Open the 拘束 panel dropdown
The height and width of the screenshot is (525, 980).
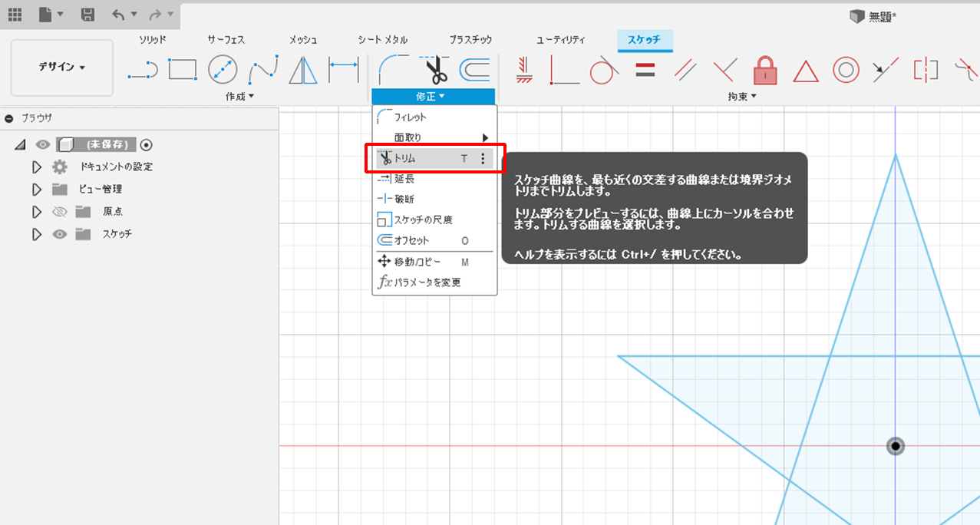pos(741,96)
